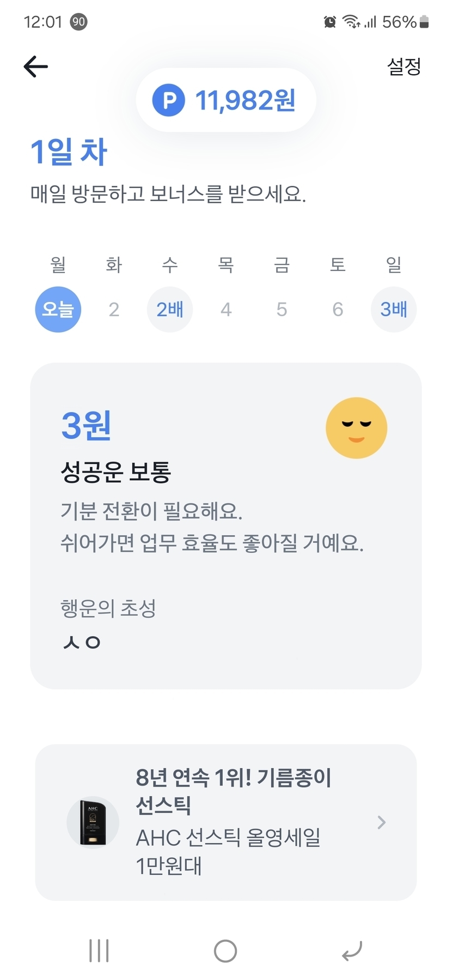
Task: Select the 3배 bonus day on Sunday
Action: pos(393,310)
